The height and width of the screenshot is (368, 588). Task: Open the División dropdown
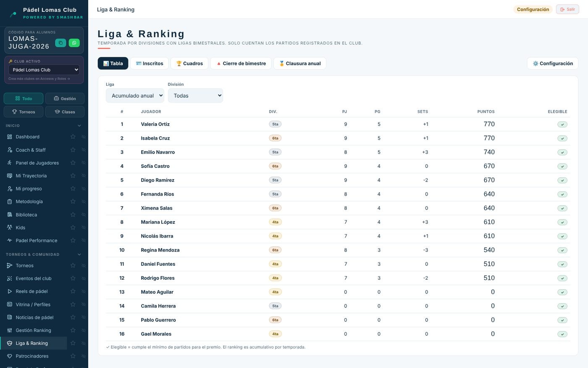(x=195, y=95)
